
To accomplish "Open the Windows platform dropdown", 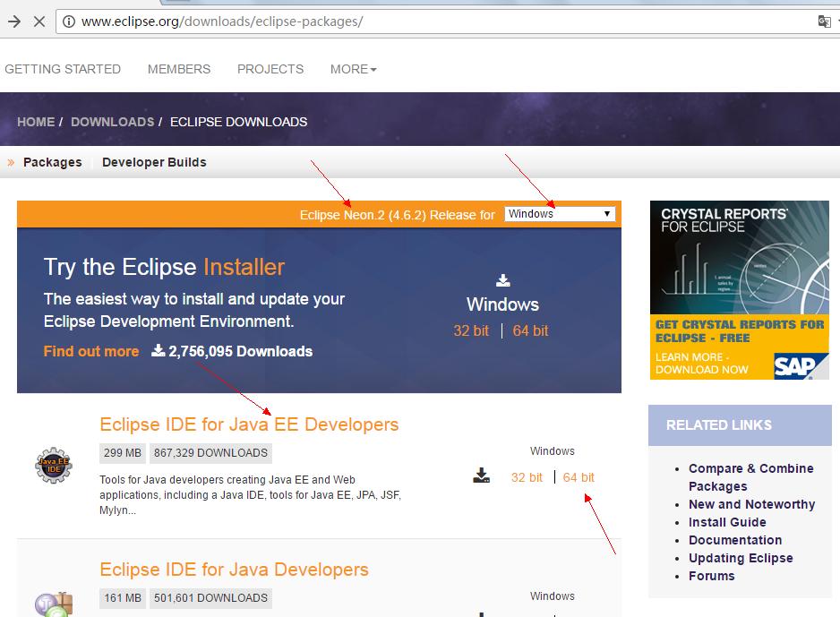I will [560, 214].
